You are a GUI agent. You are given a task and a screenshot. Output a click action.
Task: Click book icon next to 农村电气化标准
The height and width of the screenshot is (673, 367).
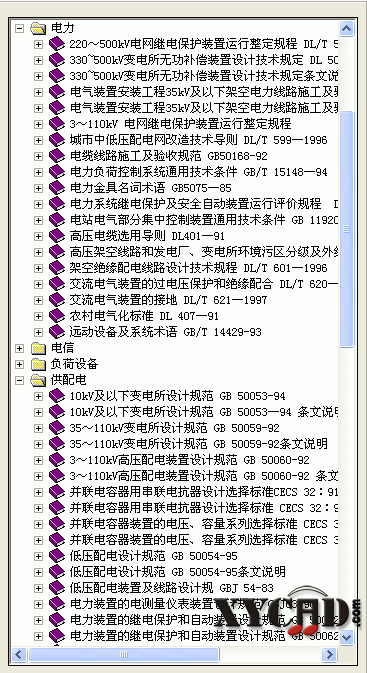coord(57,316)
